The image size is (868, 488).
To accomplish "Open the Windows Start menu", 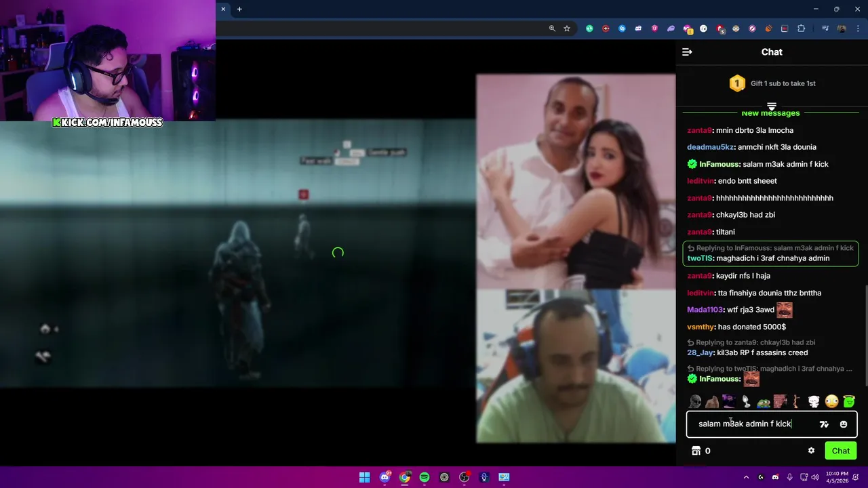I will pyautogui.click(x=365, y=477).
